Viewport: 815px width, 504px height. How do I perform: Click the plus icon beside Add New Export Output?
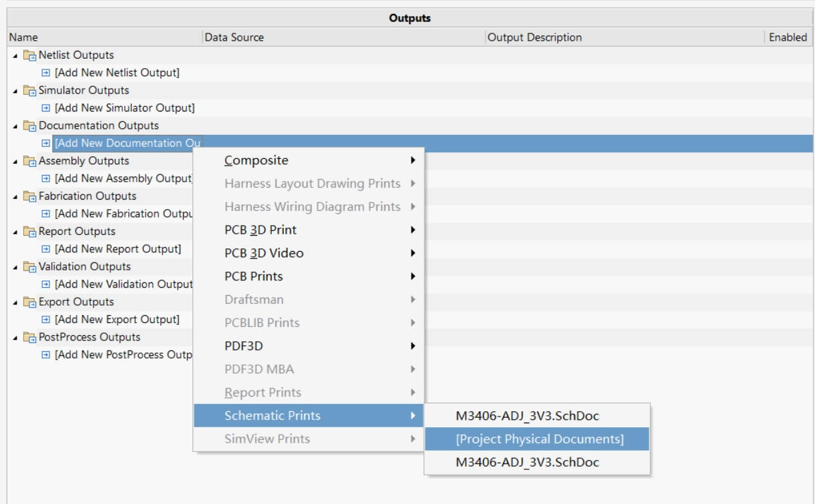click(46, 320)
